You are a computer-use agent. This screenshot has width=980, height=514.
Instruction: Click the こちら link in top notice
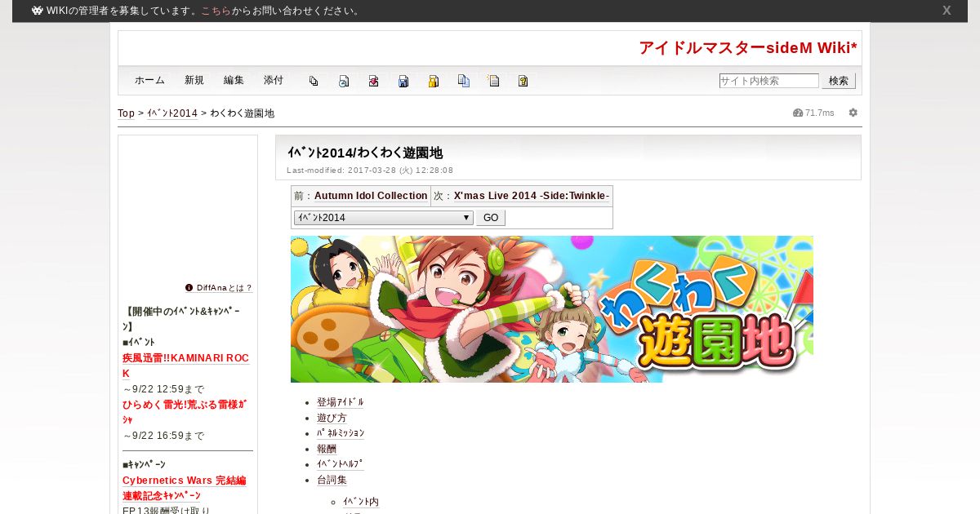tap(216, 11)
